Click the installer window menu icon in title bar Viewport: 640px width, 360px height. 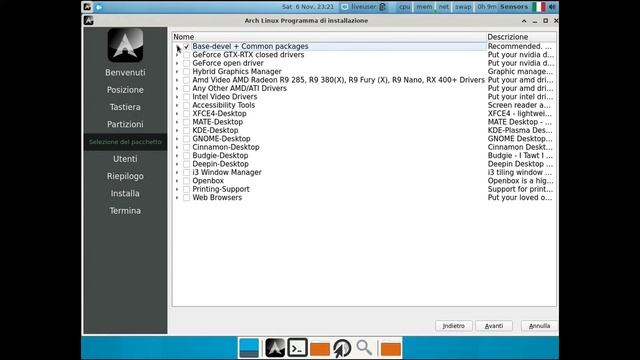tap(89, 20)
